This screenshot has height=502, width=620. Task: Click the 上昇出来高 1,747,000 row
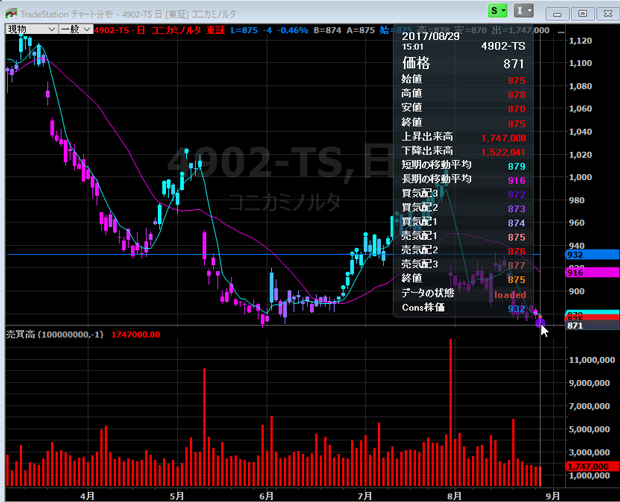(463, 137)
